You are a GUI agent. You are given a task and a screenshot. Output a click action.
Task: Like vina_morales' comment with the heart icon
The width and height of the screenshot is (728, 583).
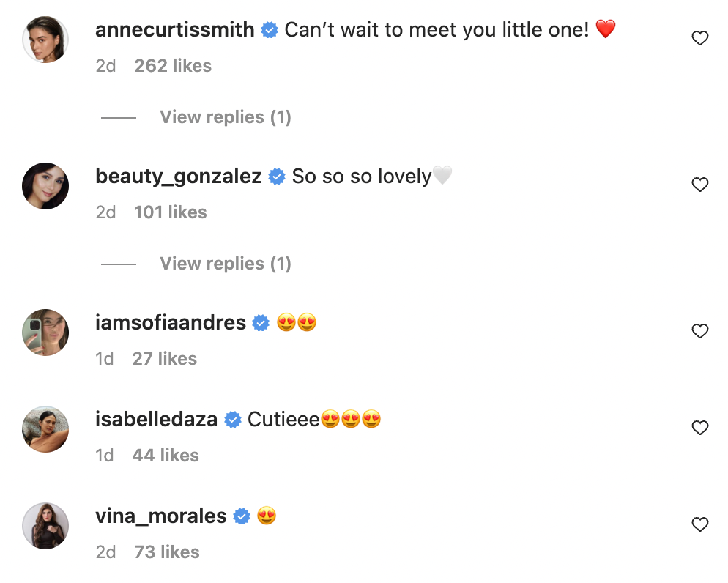699,524
